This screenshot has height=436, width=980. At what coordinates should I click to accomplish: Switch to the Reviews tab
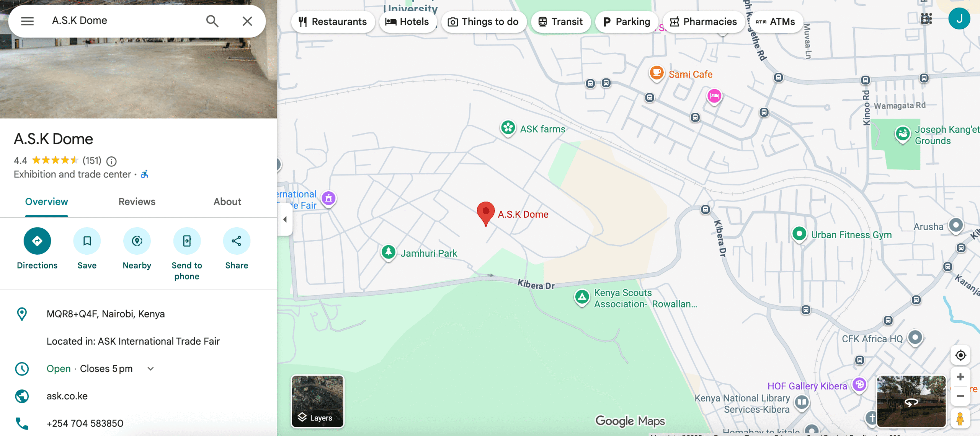pos(137,202)
